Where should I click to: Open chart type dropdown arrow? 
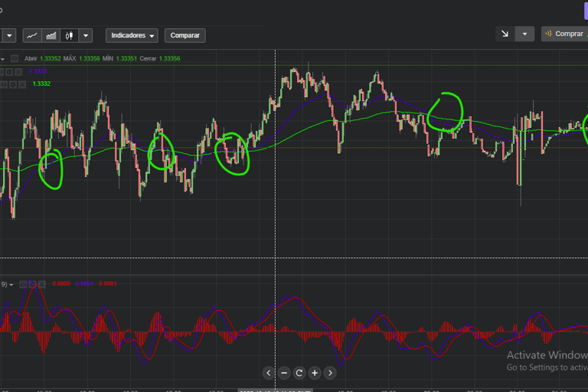[86, 36]
